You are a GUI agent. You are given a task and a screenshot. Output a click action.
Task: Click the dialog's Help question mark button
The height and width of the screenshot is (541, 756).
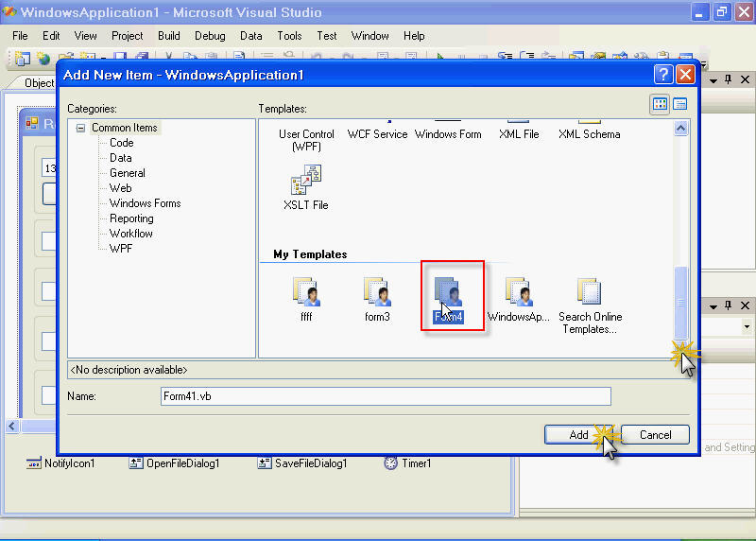click(x=663, y=75)
